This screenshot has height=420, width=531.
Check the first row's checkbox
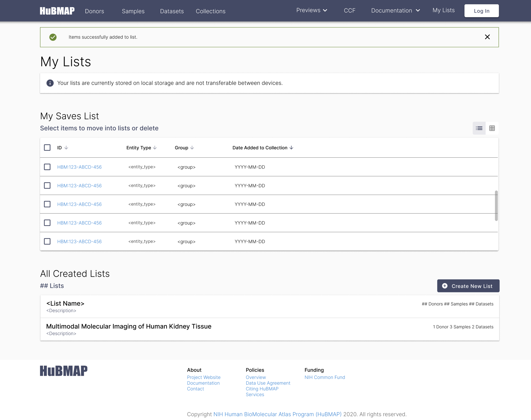pos(47,167)
